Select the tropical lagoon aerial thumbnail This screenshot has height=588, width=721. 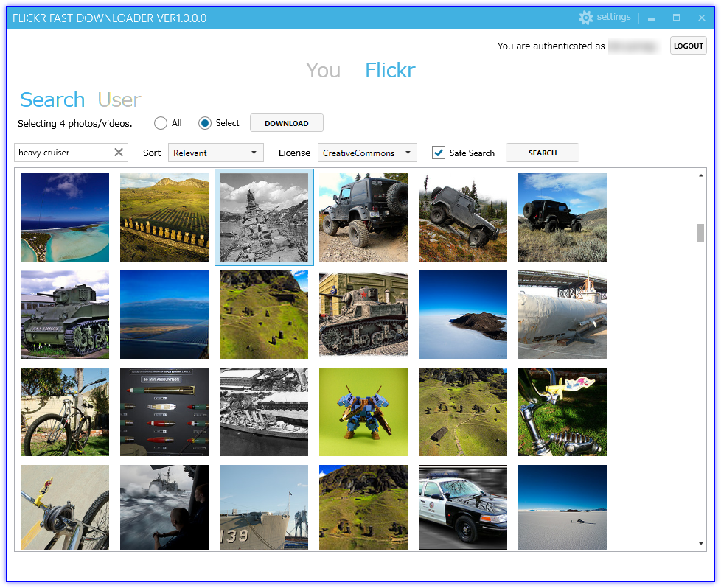[x=65, y=217]
